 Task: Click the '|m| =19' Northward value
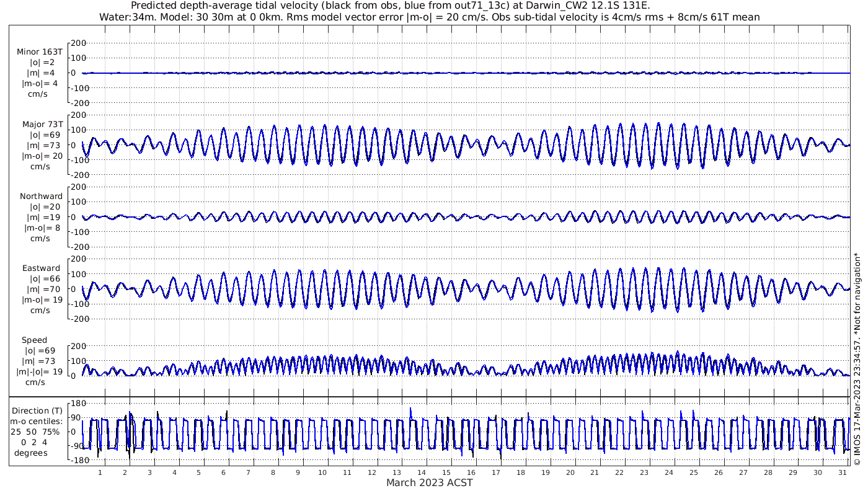pyautogui.click(x=42, y=218)
